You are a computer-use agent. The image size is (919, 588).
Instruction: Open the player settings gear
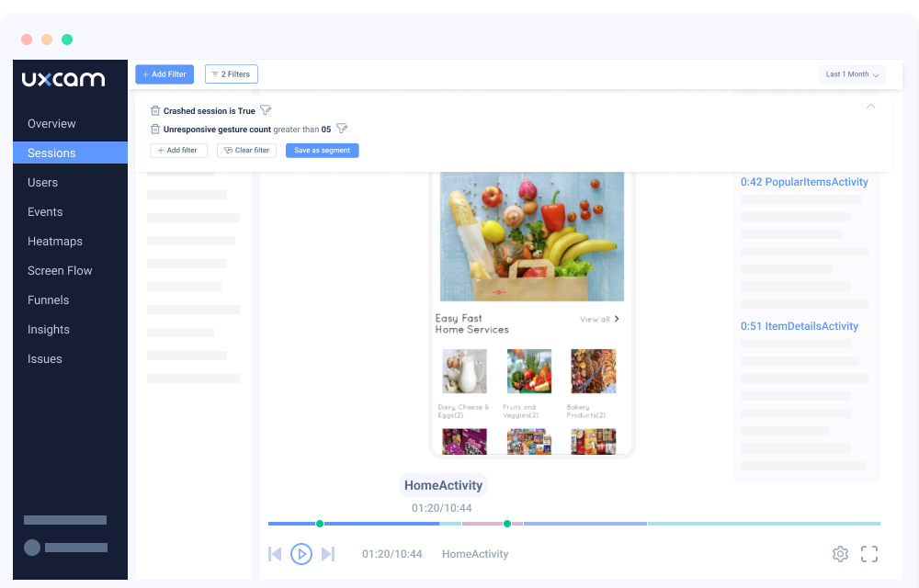(841, 554)
